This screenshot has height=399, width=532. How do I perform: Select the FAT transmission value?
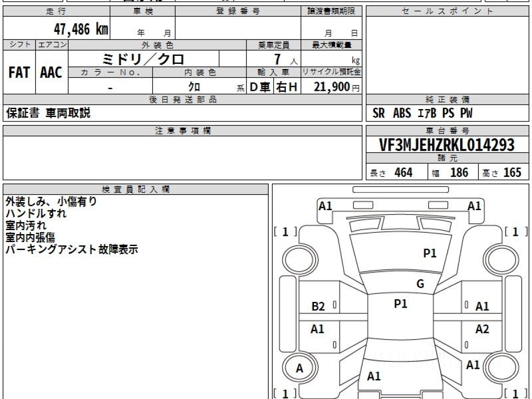19,73
